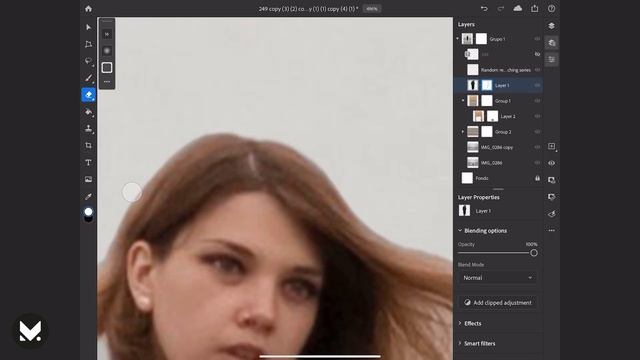The width and height of the screenshot is (640, 360).
Task: Open the Share export menu
Action: point(535,9)
